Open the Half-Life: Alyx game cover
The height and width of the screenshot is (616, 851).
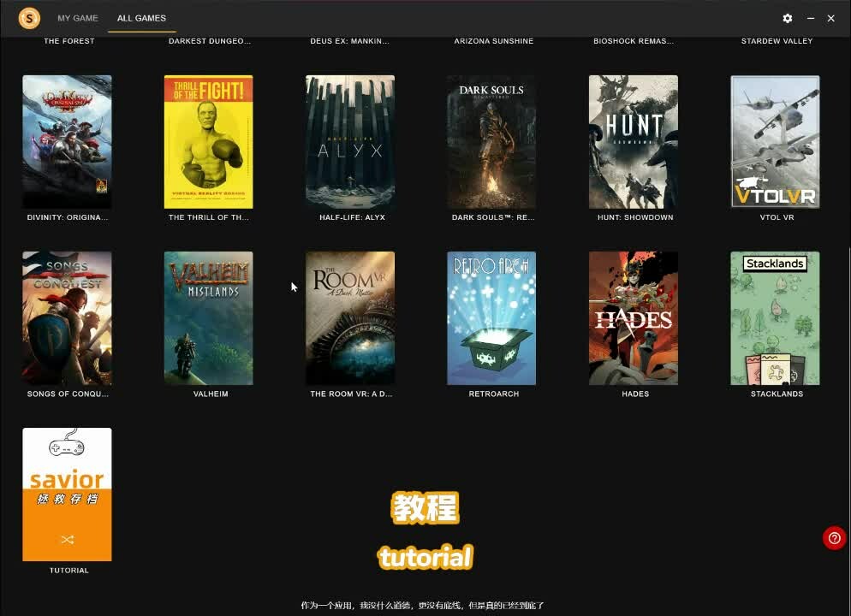tap(350, 142)
